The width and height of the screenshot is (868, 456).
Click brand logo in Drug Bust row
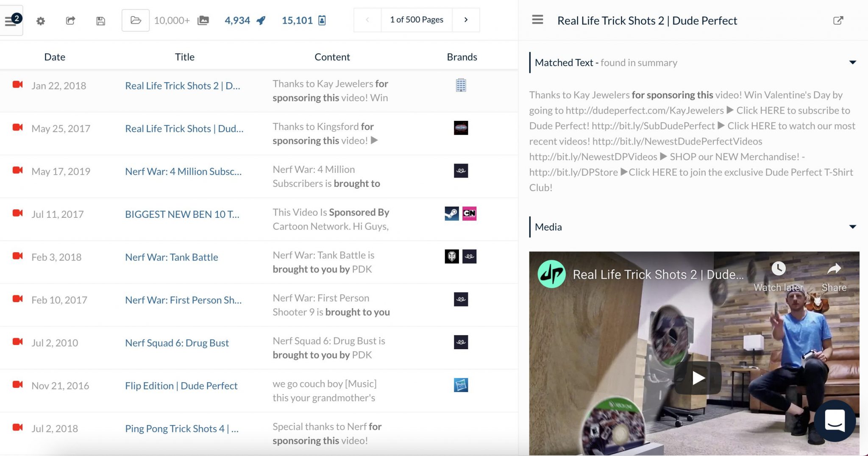(x=461, y=342)
